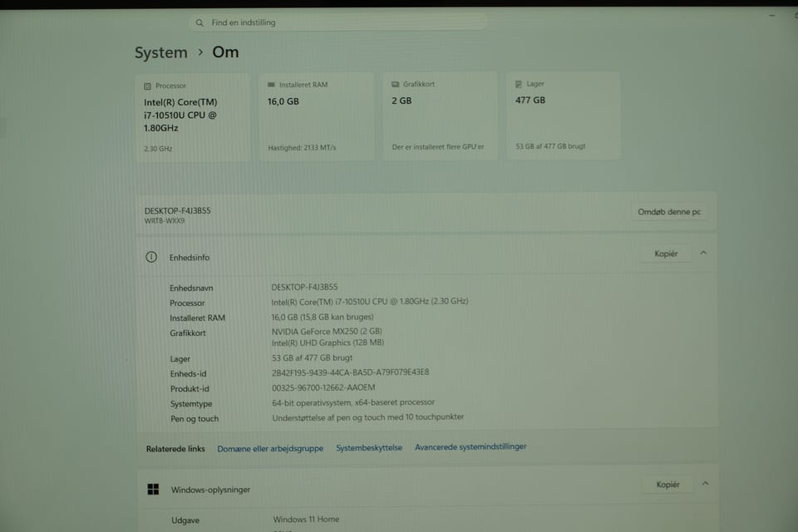Open the Processor info card
The height and width of the screenshot is (532, 798).
point(193,118)
